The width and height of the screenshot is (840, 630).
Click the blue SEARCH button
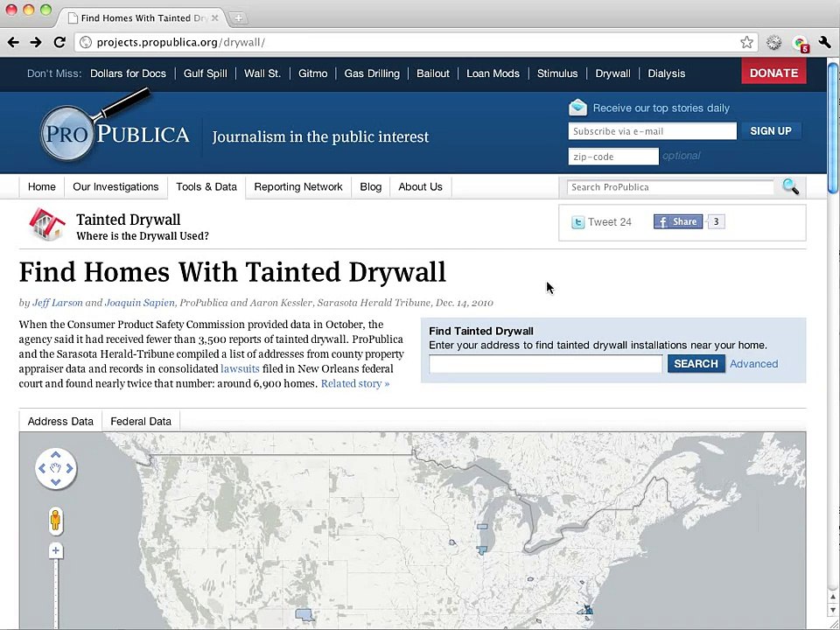[696, 364]
